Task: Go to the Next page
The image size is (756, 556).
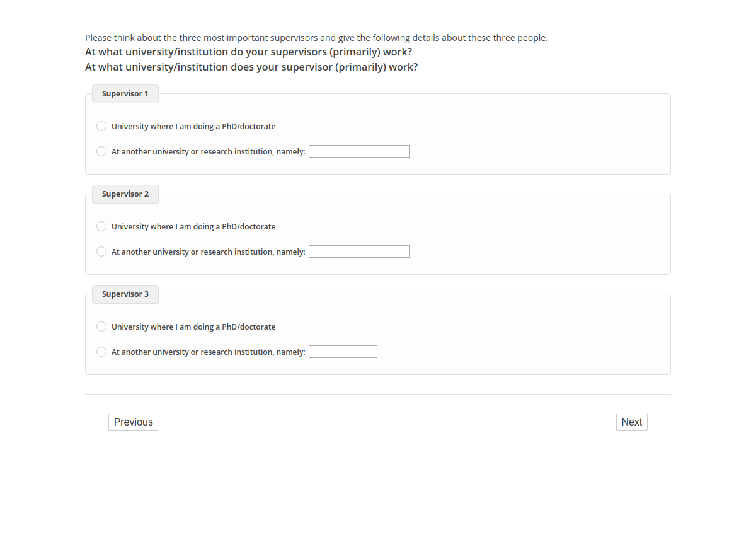Action: [631, 422]
